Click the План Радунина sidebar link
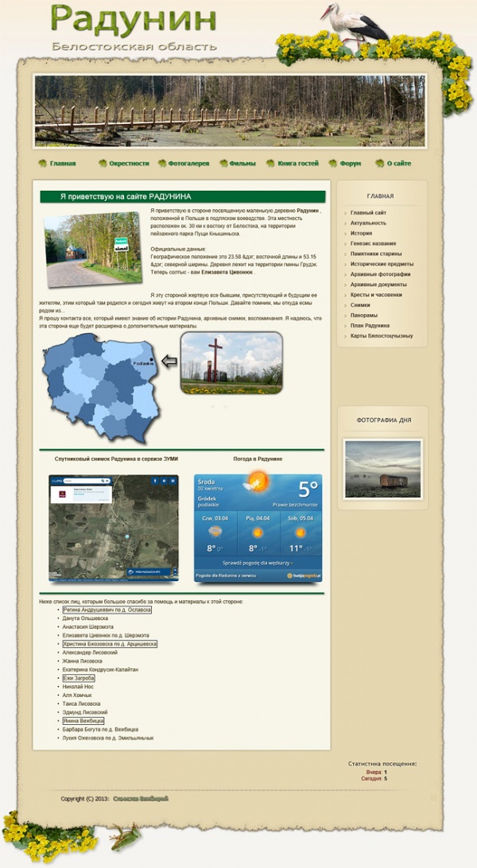This screenshot has width=477, height=868. pyautogui.click(x=370, y=325)
